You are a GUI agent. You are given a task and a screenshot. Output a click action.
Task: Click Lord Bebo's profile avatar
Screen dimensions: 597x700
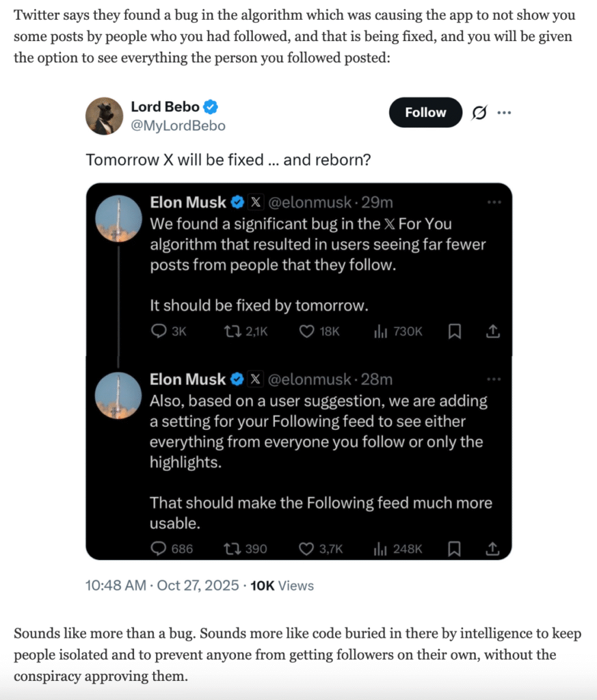point(104,116)
